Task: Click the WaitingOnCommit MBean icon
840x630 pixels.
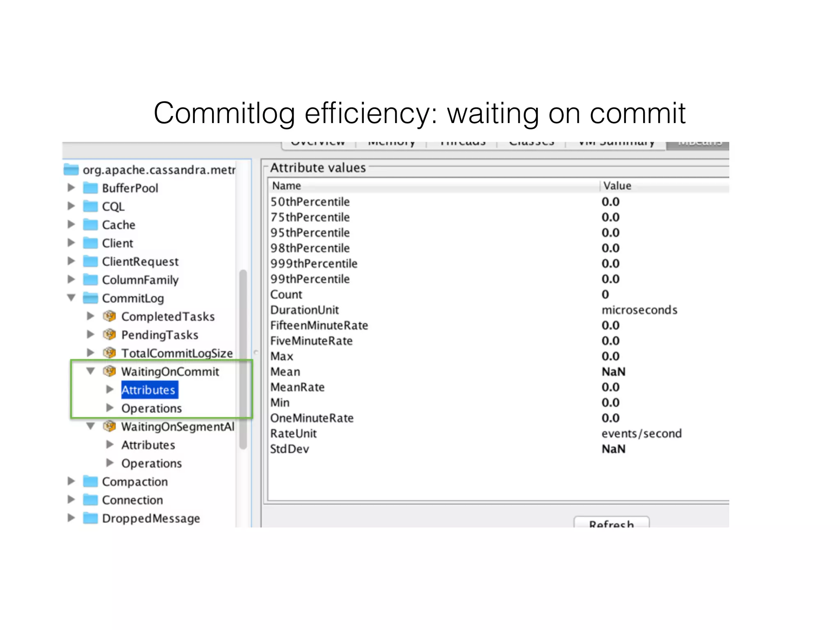Action: [x=110, y=371]
